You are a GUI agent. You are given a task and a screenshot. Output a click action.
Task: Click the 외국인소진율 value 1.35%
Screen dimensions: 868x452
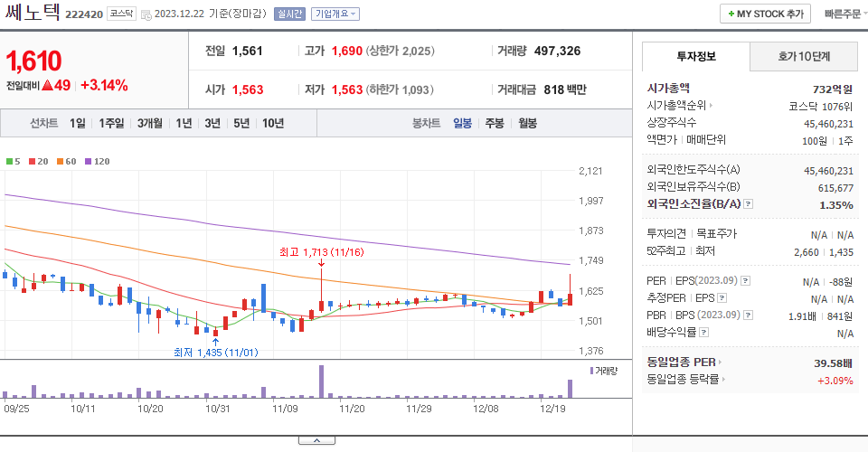click(835, 205)
